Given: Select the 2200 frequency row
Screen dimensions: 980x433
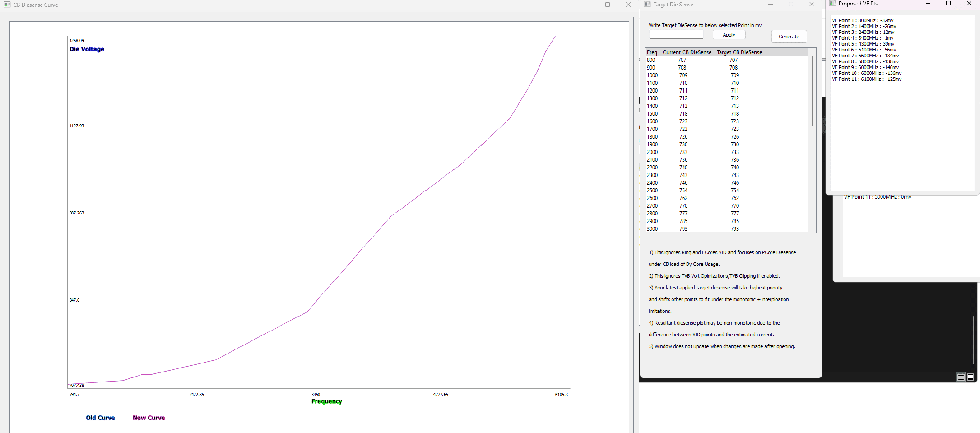Looking at the screenshot, I should [727, 168].
